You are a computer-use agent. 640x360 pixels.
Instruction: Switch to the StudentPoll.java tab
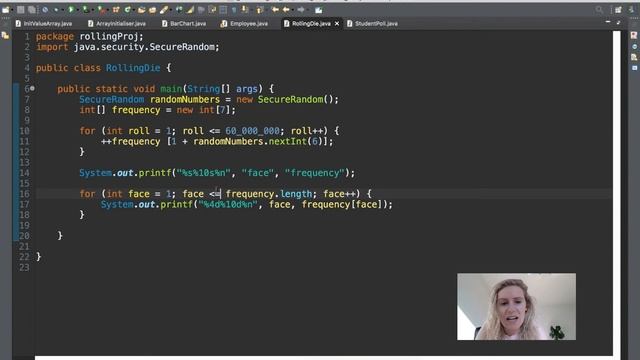coord(372,24)
